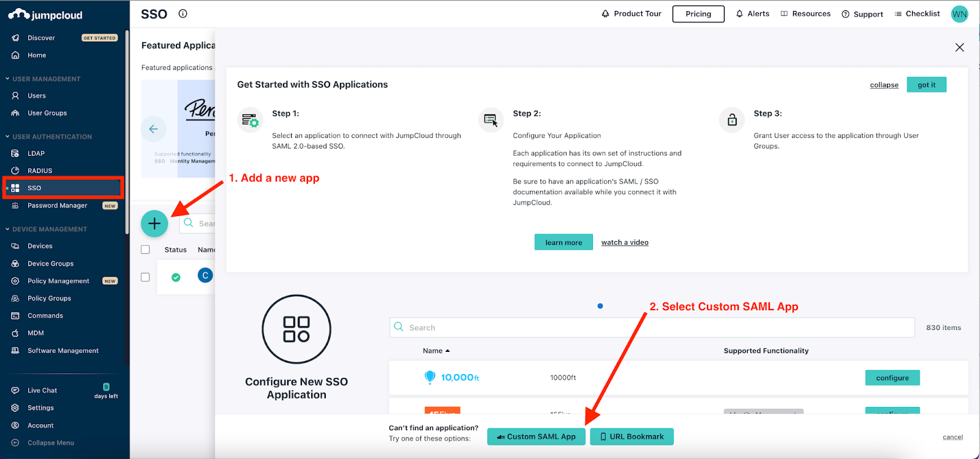Viewport: 980px width, 459px height.
Task: Click the 10000ft name text
Action: (563, 378)
